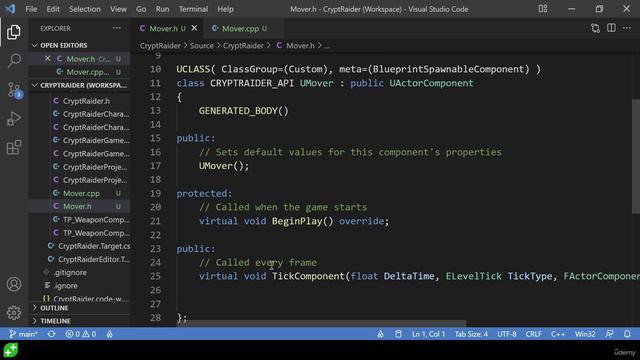Select language mode C++ in status bar
Viewport: 640px width, 360px height.
[x=558, y=334]
